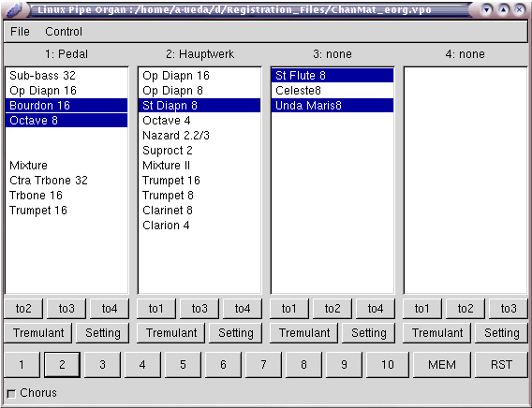Select combination preset 5
The image size is (532, 408).
(x=183, y=365)
